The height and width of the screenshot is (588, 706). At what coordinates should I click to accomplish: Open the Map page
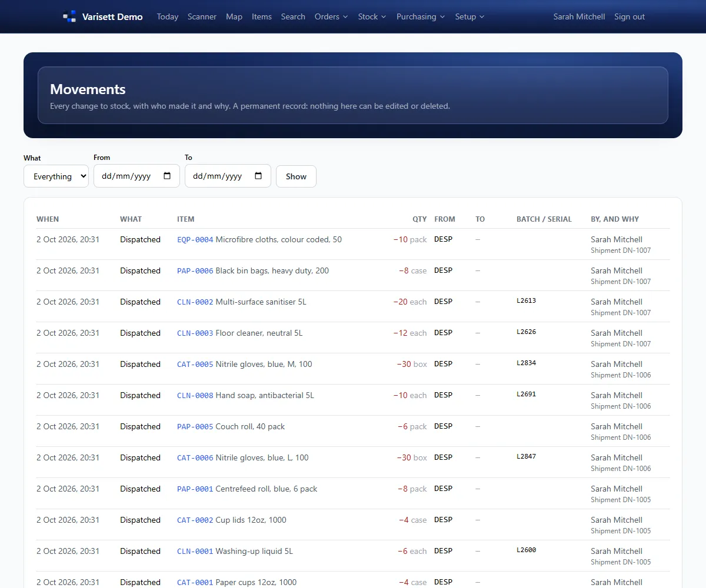click(234, 16)
